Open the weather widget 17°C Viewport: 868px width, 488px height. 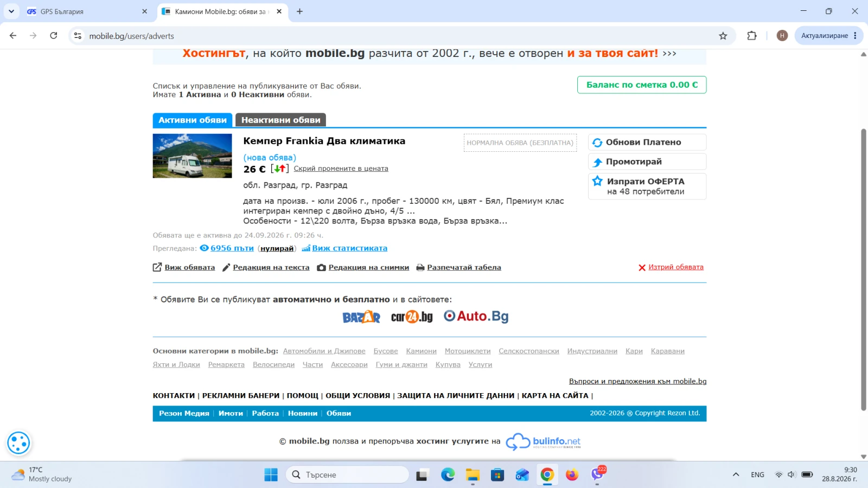(42, 474)
